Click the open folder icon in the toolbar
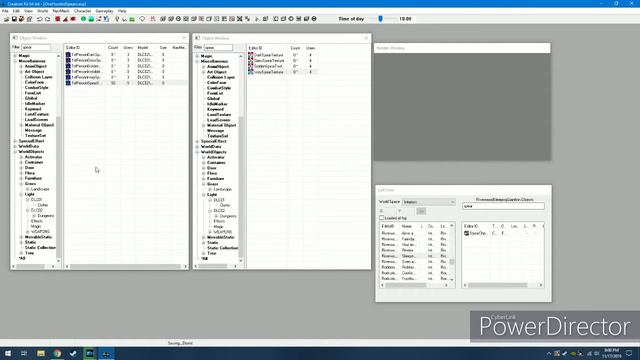The image size is (640, 360). click(7, 19)
